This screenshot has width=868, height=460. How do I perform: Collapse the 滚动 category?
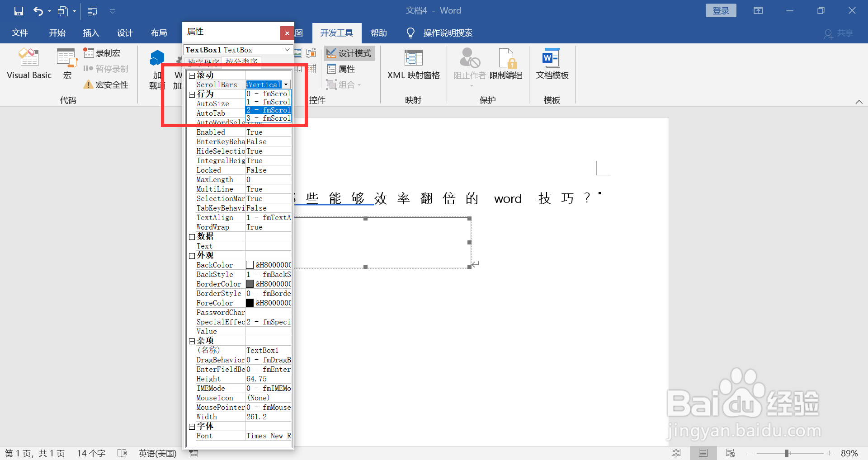tap(192, 75)
